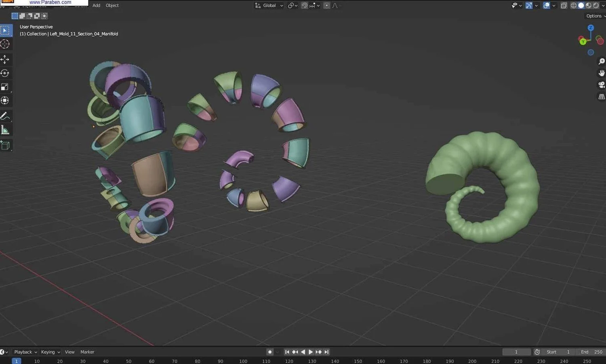Toggle use preview range clock icon

coord(537,352)
